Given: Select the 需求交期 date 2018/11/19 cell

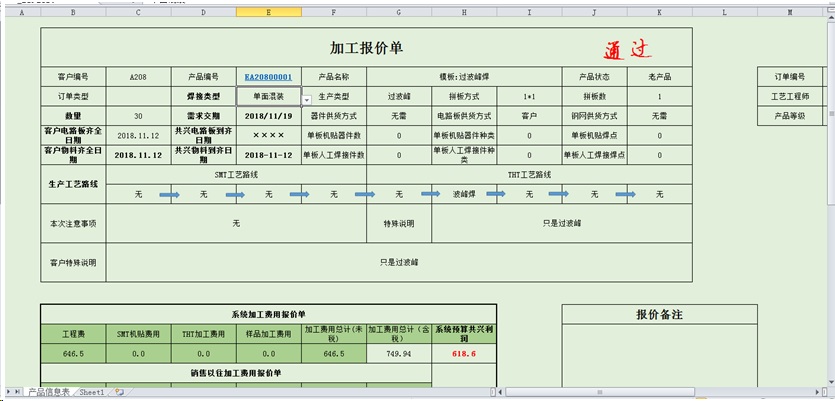Looking at the screenshot, I should 268,116.
